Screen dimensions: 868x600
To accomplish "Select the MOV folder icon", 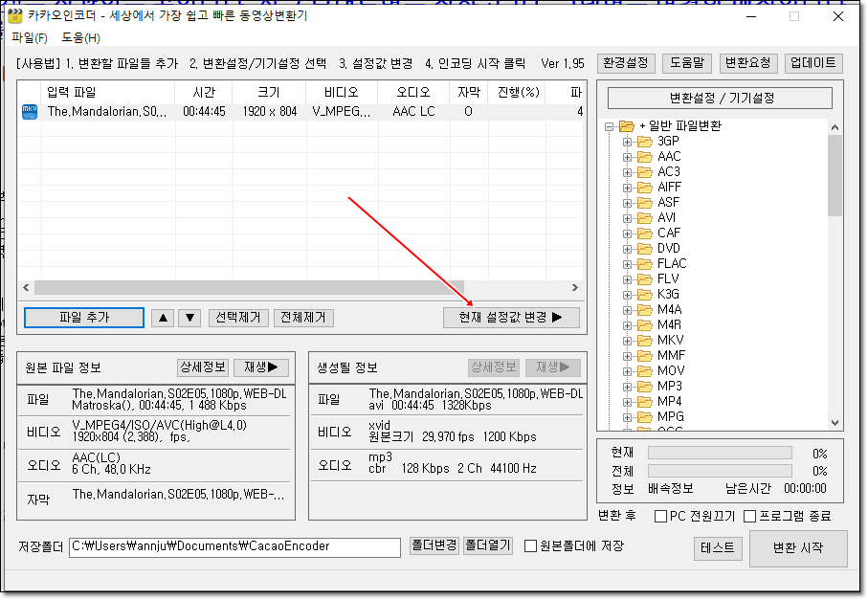I will (644, 371).
